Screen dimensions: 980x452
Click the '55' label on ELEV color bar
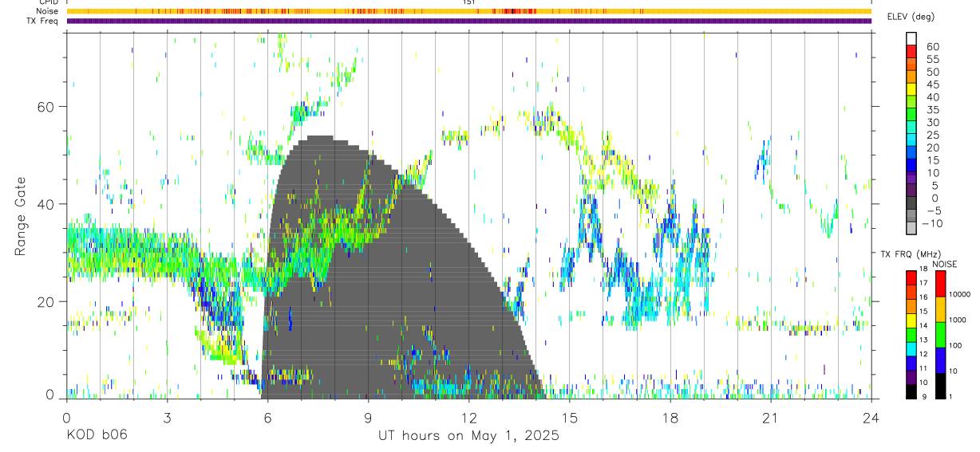(931, 59)
